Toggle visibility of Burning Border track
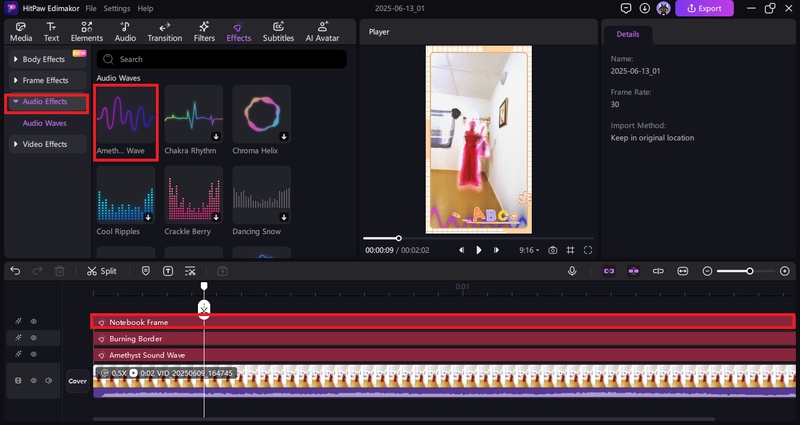Image resolution: width=800 pixels, height=425 pixels. click(33, 338)
